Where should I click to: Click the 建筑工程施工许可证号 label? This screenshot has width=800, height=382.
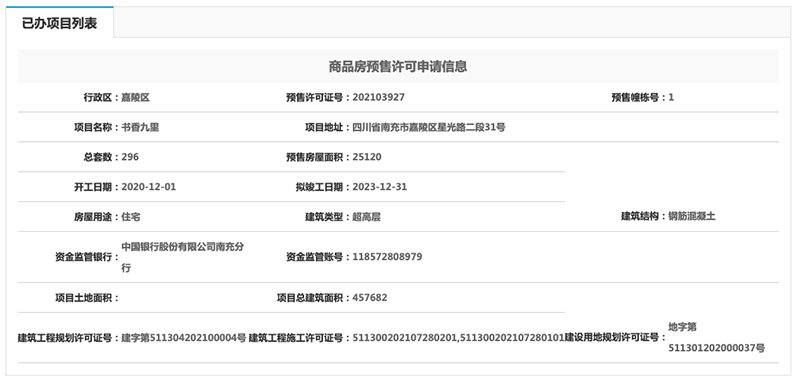[x=296, y=338]
